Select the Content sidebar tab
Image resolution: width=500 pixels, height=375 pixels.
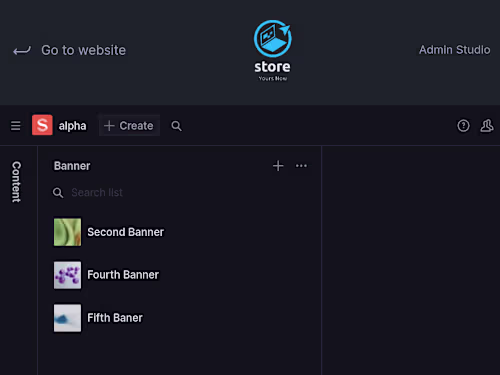pyautogui.click(x=16, y=182)
